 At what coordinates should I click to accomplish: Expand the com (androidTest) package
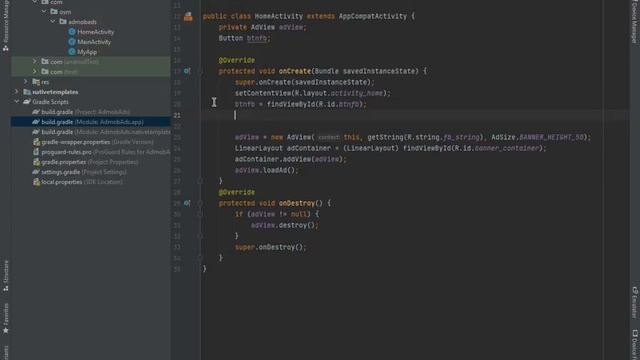tap(35, 62)
